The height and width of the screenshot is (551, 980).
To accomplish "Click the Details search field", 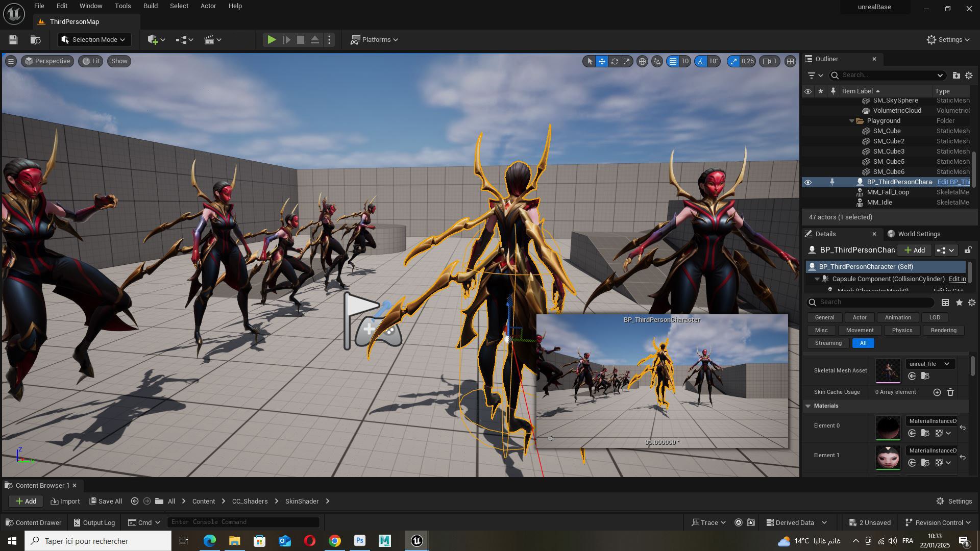I will (871, 303).
